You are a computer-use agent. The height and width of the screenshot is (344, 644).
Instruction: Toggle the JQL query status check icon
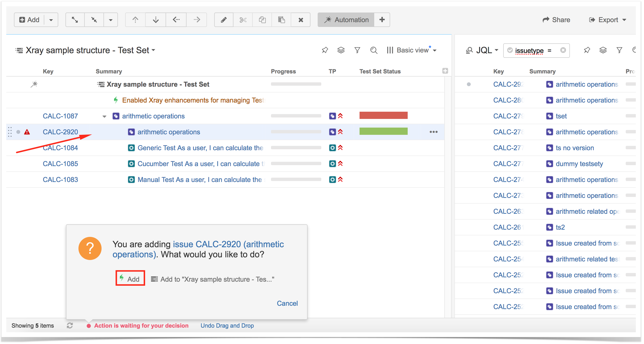click(x=510, y=50)
